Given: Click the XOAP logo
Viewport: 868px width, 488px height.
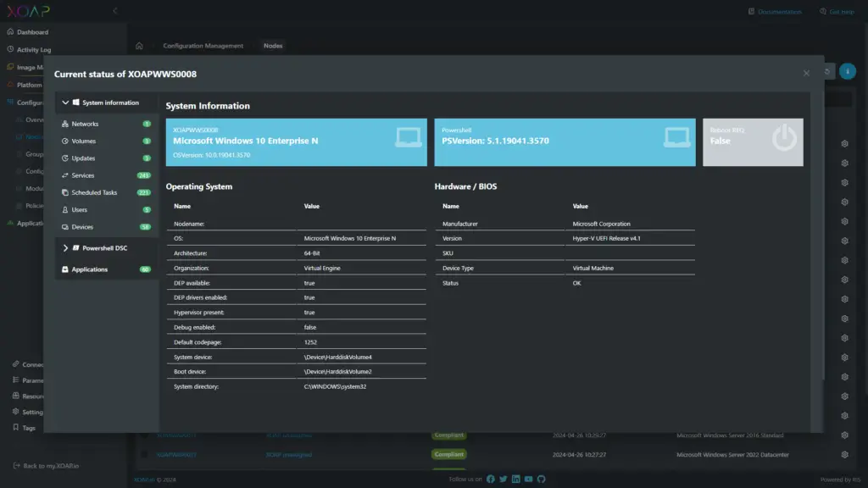Looking at the screenshot, I should 28,11.
